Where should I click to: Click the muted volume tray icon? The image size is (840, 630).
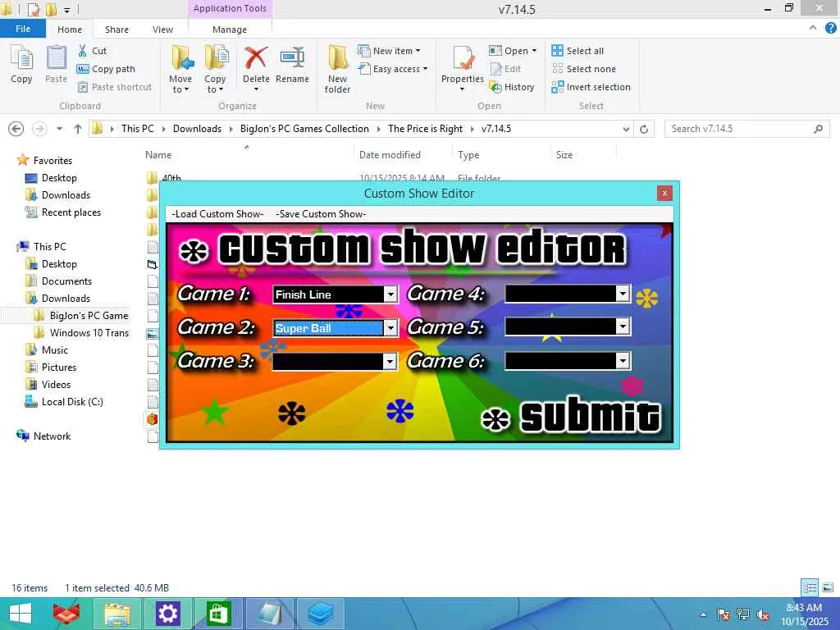pyautogui.click(x=763, y=615)
